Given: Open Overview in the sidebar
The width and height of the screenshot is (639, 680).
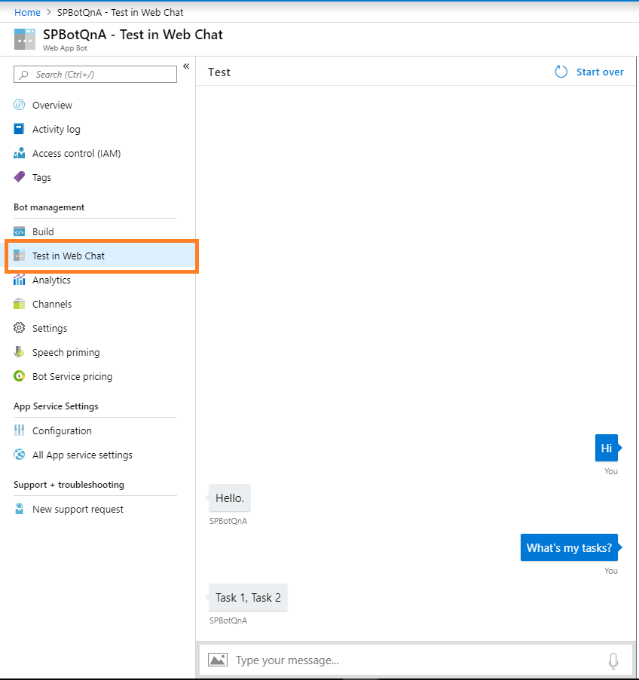Looking at the screenshot, I should (52, 105).
